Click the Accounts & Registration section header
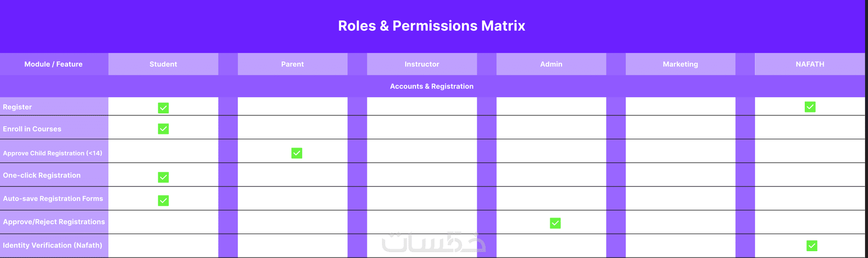This screenshot has height=258, width=868. click(x=432, y=86)
